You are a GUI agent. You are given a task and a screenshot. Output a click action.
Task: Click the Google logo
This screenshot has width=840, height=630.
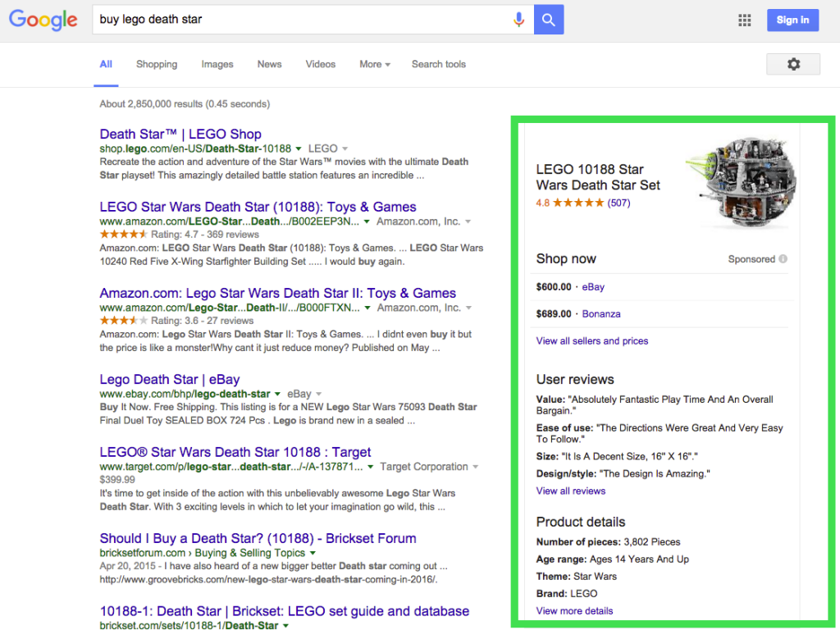coord(43,20)
